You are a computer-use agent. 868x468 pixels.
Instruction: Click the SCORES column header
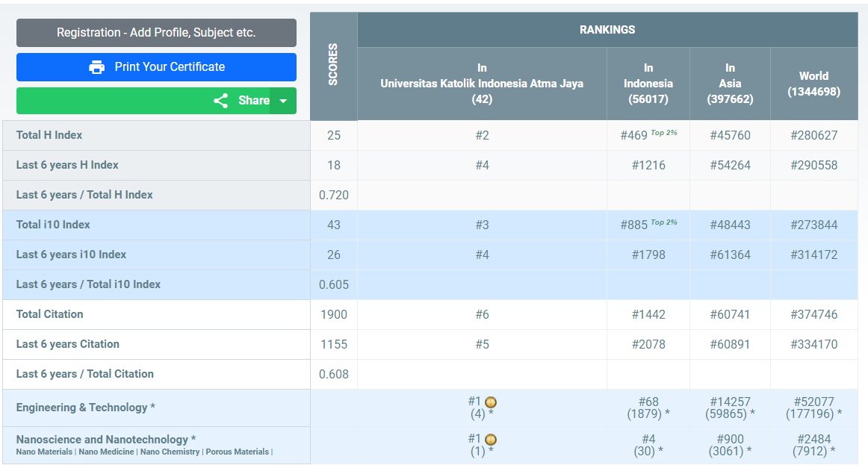pos(333,65)
